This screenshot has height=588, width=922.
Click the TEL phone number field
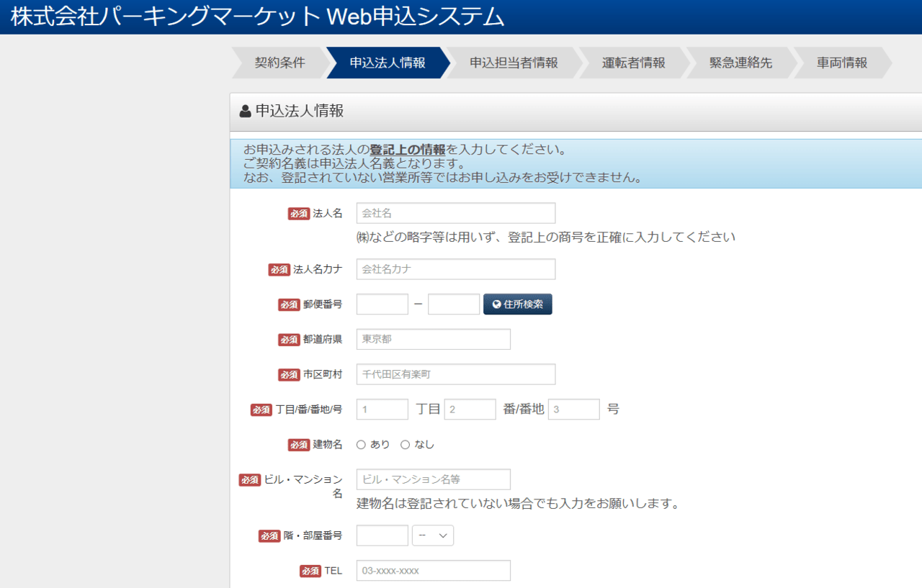(432, 570)
